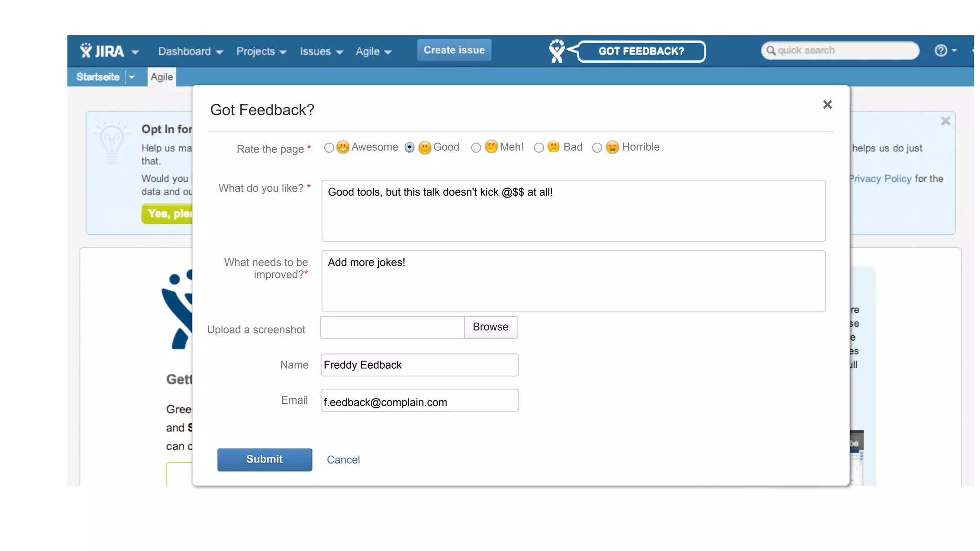Expand the JIRA logo dropdown arrow
The height and width of the screenshot is (551, 980).
click(x=135, y=52)
